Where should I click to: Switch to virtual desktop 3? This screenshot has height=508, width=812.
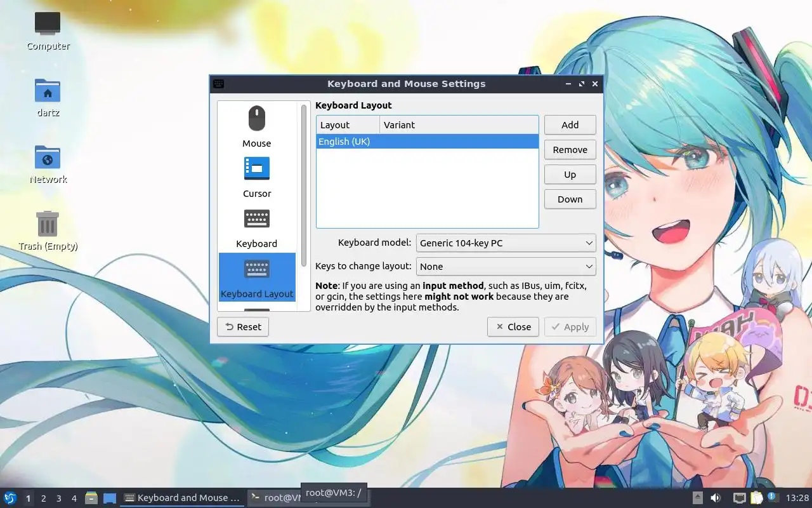click(x=58, y=498)
